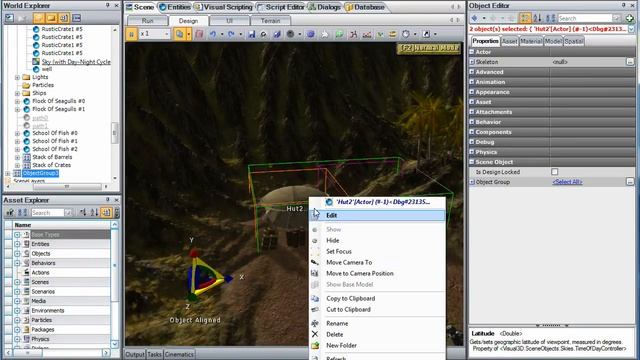
Task: Click first icon in World Explorer toolbar
Action: [x=9, y=18]
